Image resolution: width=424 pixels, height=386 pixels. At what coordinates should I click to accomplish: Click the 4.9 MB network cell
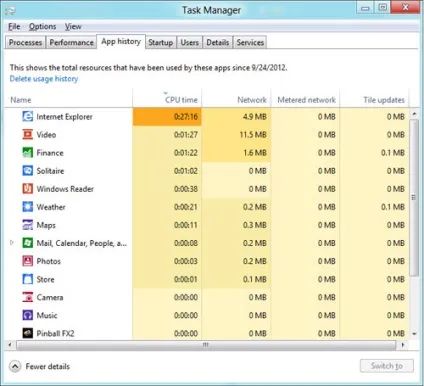tap(236, 117)
